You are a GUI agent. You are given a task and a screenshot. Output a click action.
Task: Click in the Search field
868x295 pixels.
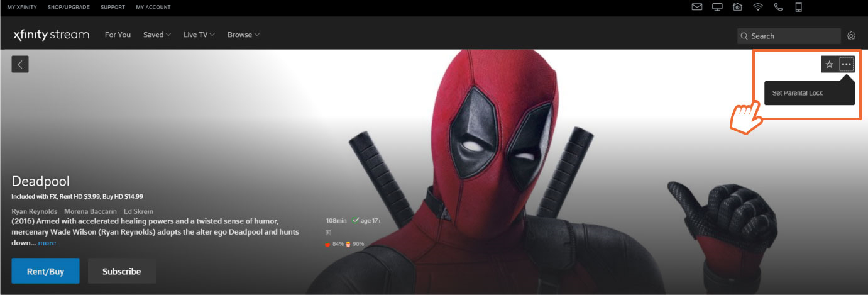point(792,36)
